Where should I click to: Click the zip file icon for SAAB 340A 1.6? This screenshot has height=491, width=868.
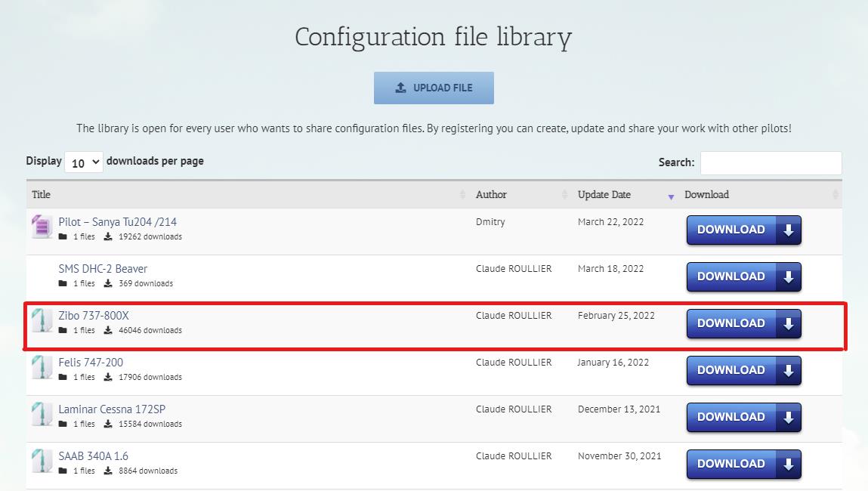[x=42, y=461]
